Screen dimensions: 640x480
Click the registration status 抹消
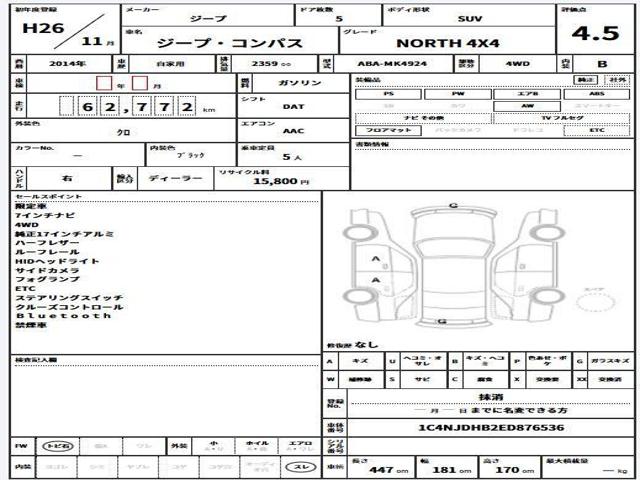coord(491,397)
